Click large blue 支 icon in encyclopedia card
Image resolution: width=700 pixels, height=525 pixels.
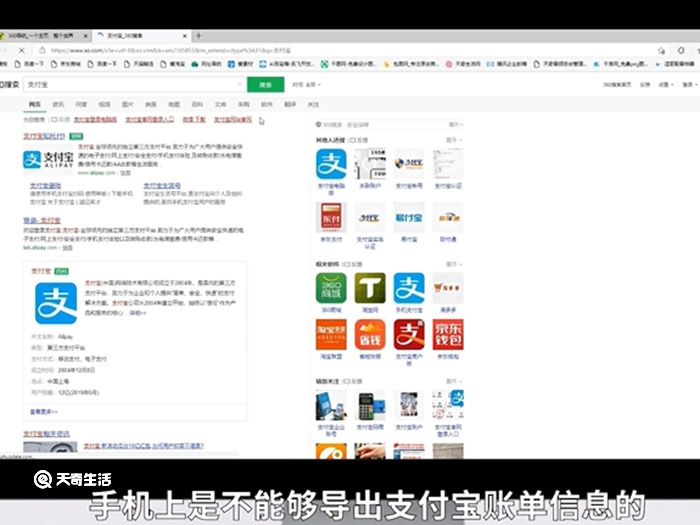[56, 304]
